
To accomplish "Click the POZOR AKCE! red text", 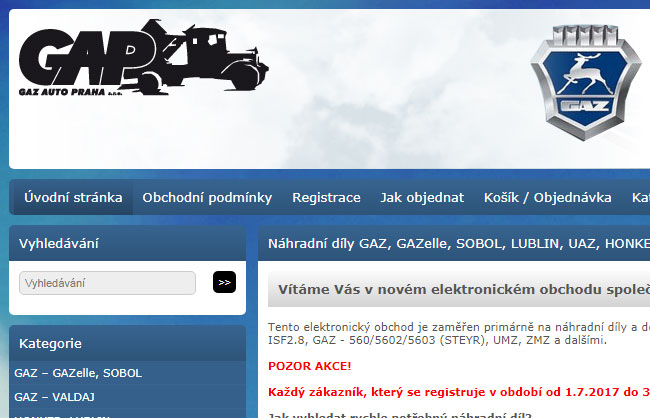I will pos(310,366).
